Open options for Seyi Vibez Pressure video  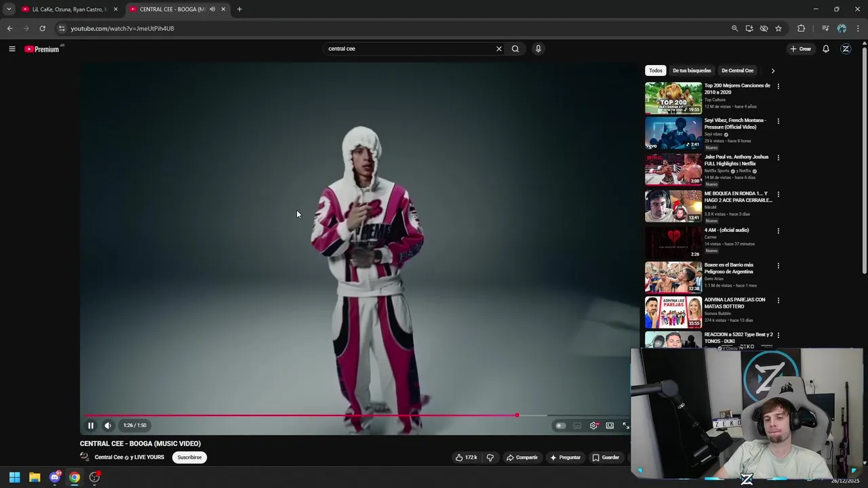(778, 121)
